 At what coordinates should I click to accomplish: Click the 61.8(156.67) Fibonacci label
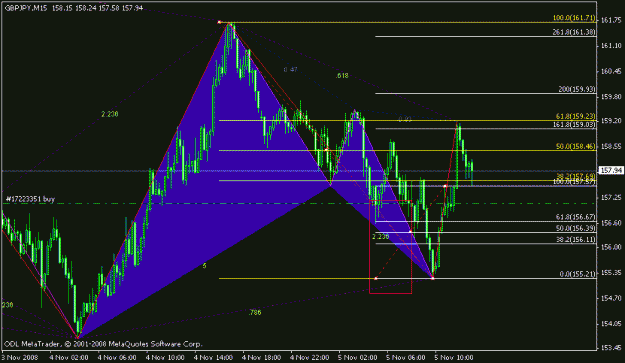click(575, 217)
